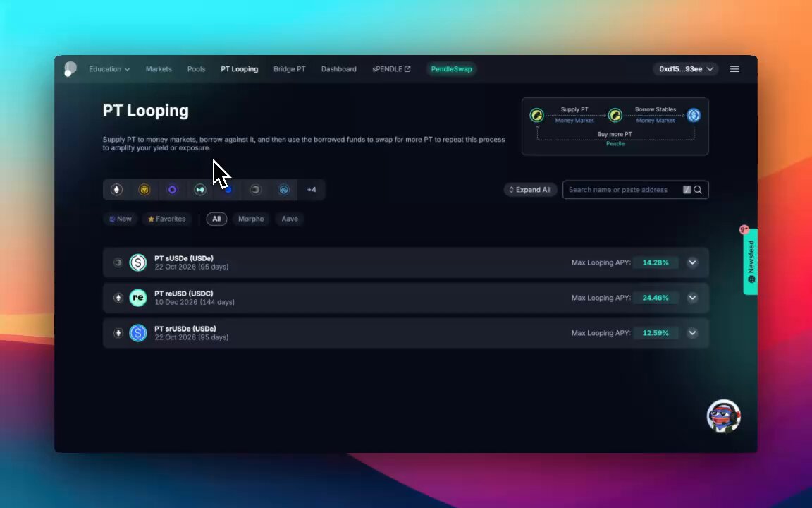Filter markets by New

[x=120, y=219]
